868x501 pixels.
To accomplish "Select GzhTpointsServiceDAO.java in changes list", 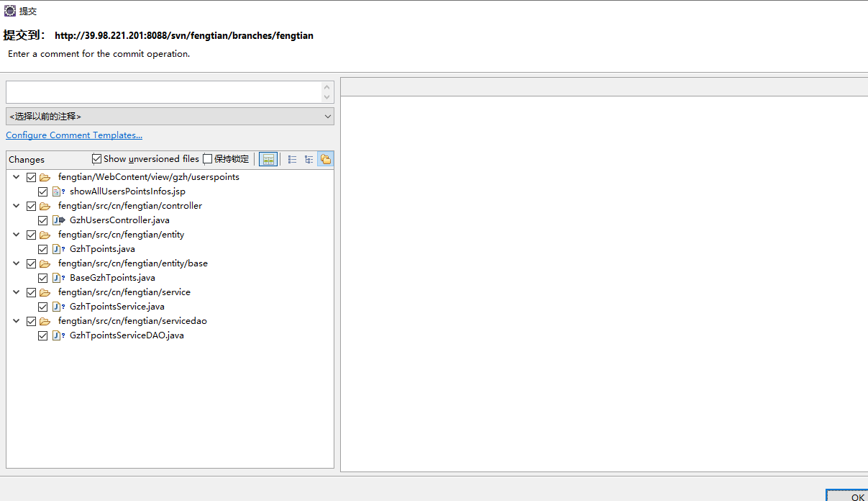I will point(127,335).
